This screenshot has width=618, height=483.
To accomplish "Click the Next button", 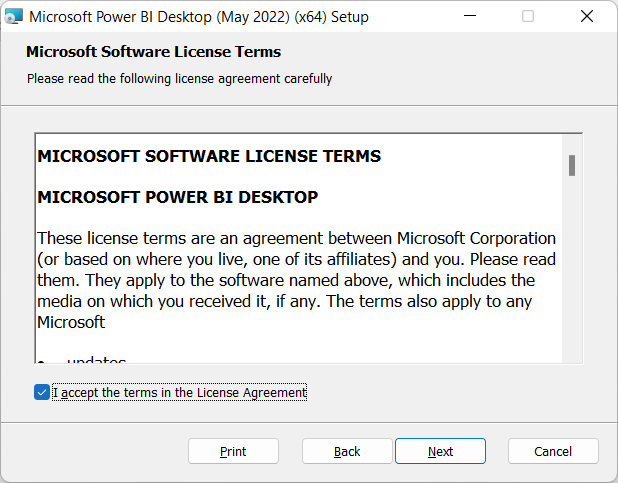I will pos(440,451).
